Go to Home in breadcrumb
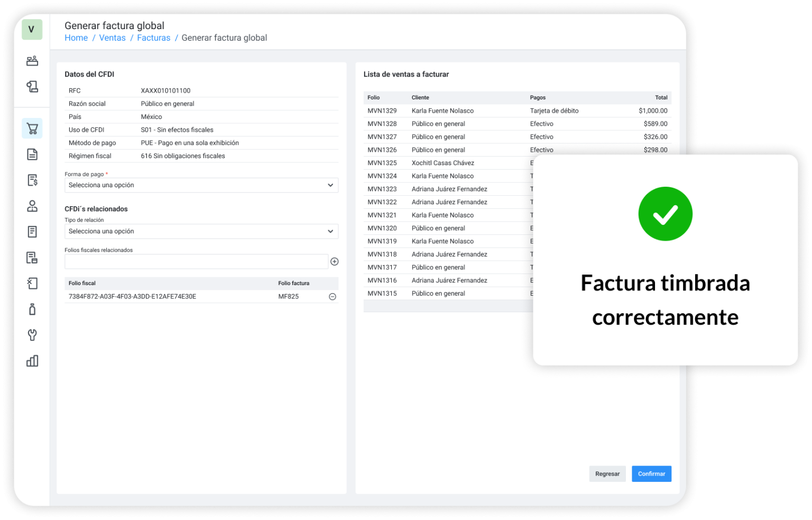The image size is (812, 520). pos(76,38)
